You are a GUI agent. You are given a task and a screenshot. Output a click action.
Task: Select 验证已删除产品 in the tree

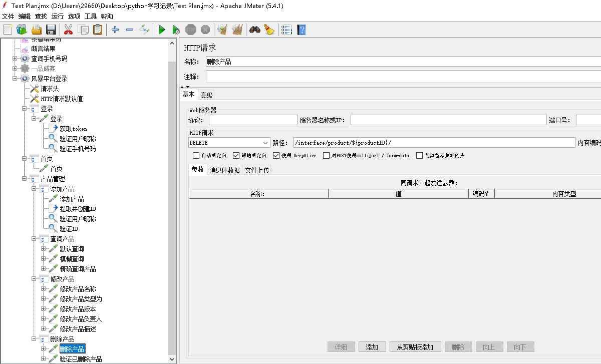[x=81, y=359]
